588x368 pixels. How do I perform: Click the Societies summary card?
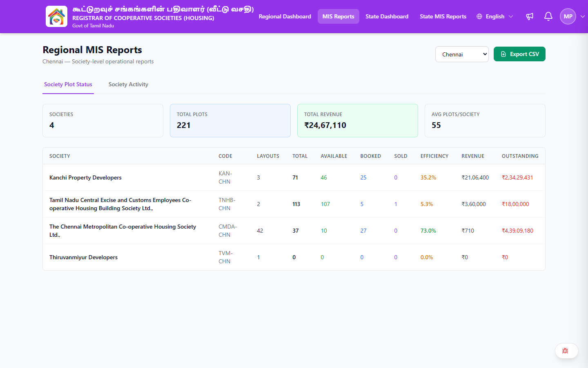[103, 121]
